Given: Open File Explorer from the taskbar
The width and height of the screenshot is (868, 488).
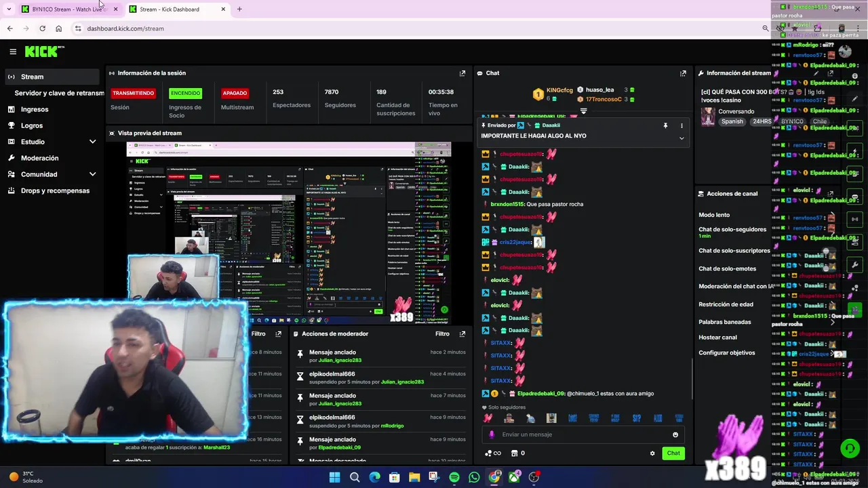Looking at the screenshot, I should point(414,477).
